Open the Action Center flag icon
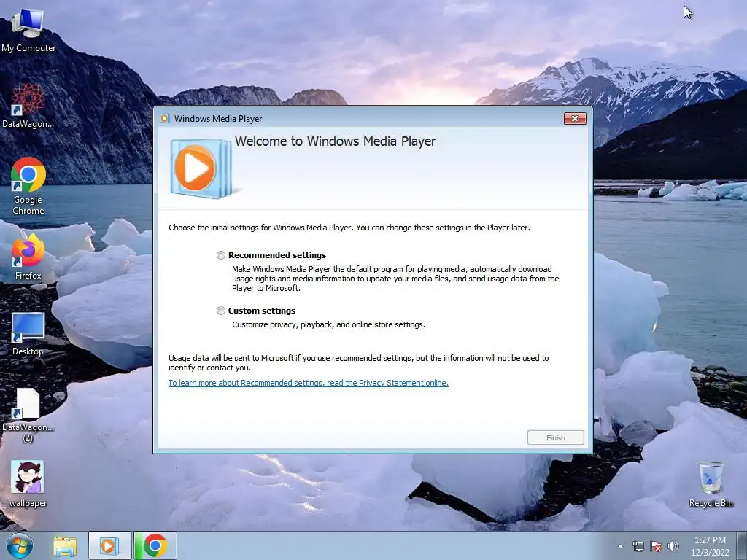Image resolution: width=747 pixels, height=560 pixels. (656, 546)
